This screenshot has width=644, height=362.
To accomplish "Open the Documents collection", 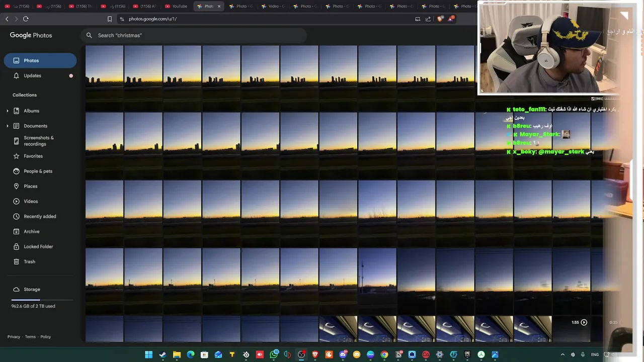I will (35, 126).
